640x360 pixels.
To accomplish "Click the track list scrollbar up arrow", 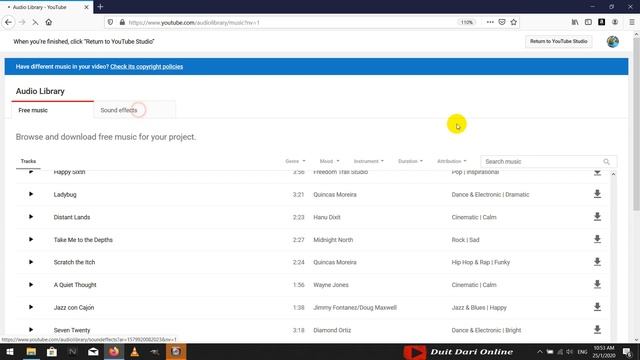I will click(613, 174).
